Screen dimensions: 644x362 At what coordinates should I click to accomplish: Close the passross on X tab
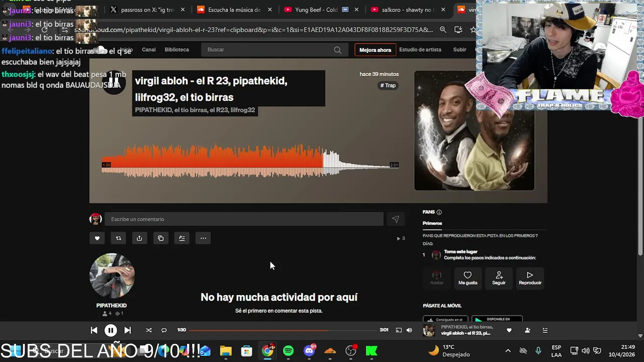[x=182, y=10]
